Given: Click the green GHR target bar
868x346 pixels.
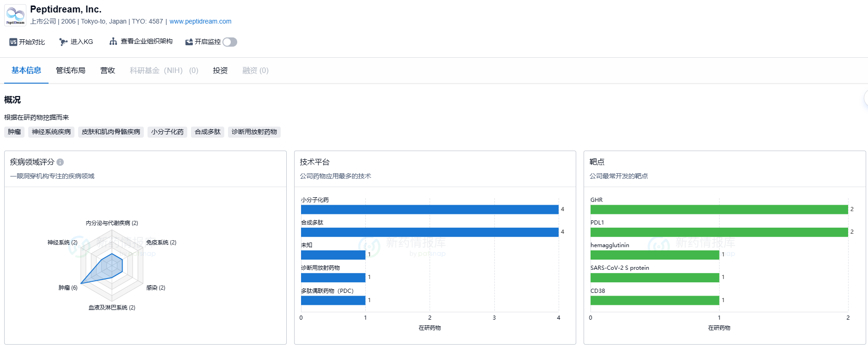Looking at the screenshot, I should [719, 209].
